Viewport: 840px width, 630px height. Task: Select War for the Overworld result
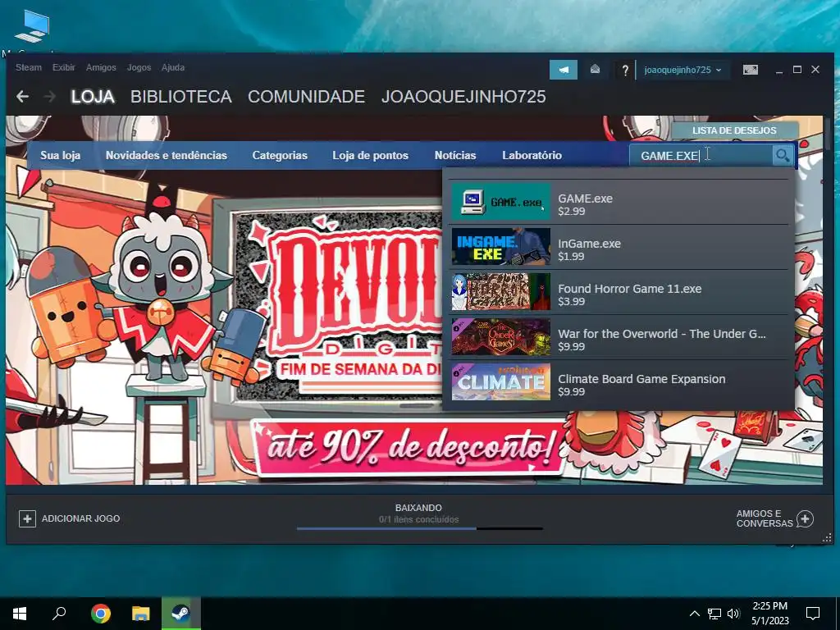point(619,337)
